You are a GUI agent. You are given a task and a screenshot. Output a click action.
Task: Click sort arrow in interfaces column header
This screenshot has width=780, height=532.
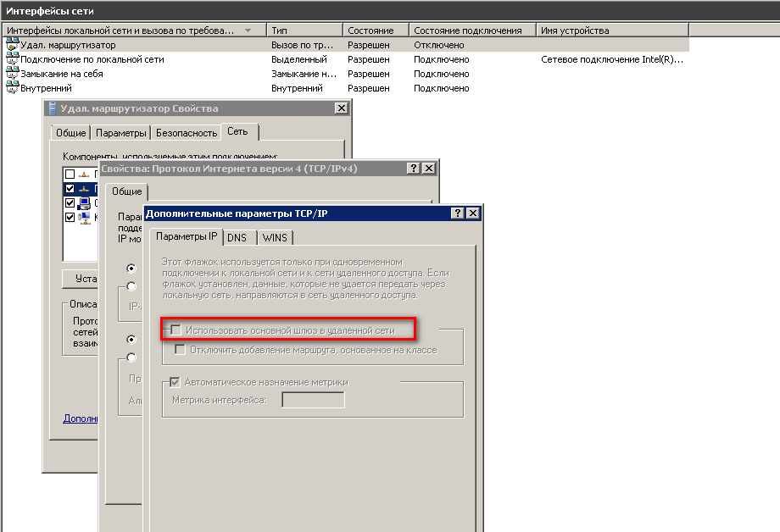pos(248,30)
